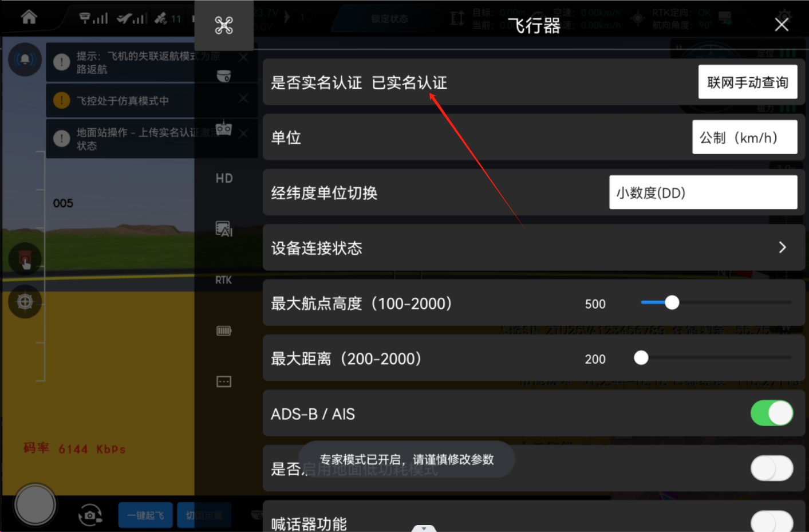Screen dimensions: 809x532
Task: Click the 设备连接状态 row label
Action: [317, 248]
